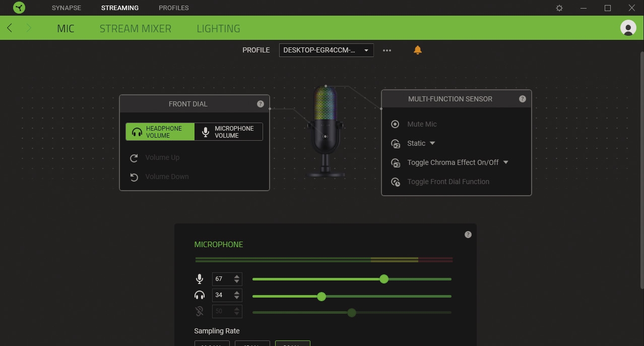Click the Mute Mic single-tap icon
644x346 pixels.
[x=396, y=124]
